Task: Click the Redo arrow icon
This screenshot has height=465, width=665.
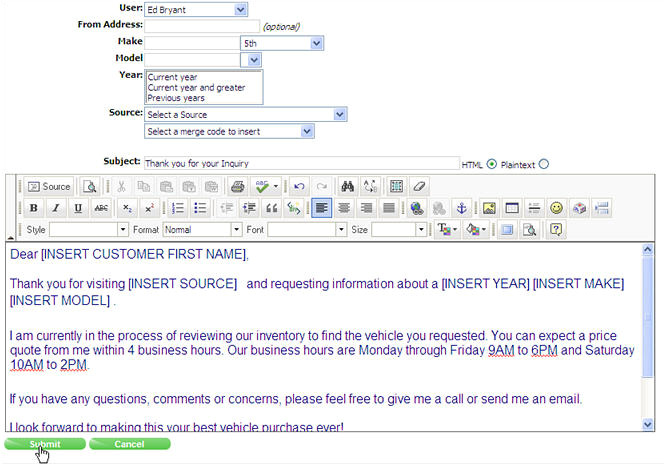Action: (x=321, y=186)
